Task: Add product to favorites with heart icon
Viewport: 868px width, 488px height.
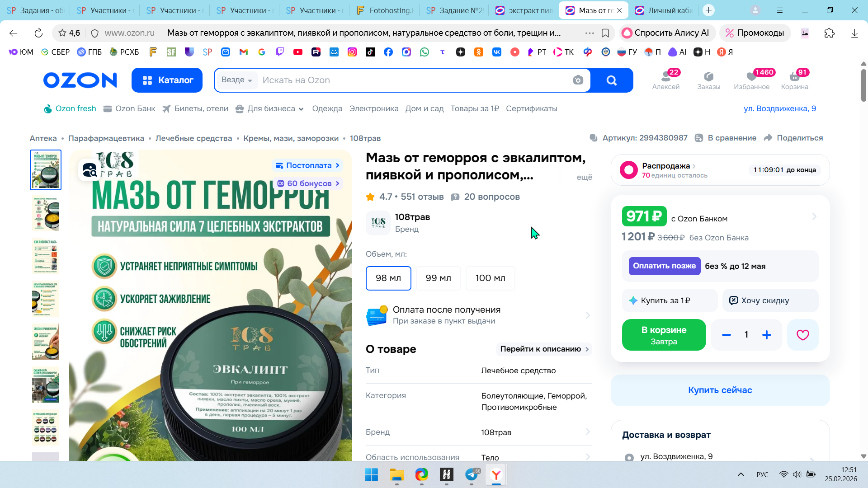Action: coord(802,335)
